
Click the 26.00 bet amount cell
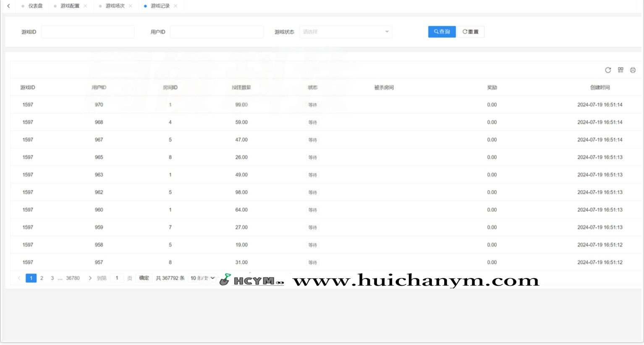click(x=241, y=157)
